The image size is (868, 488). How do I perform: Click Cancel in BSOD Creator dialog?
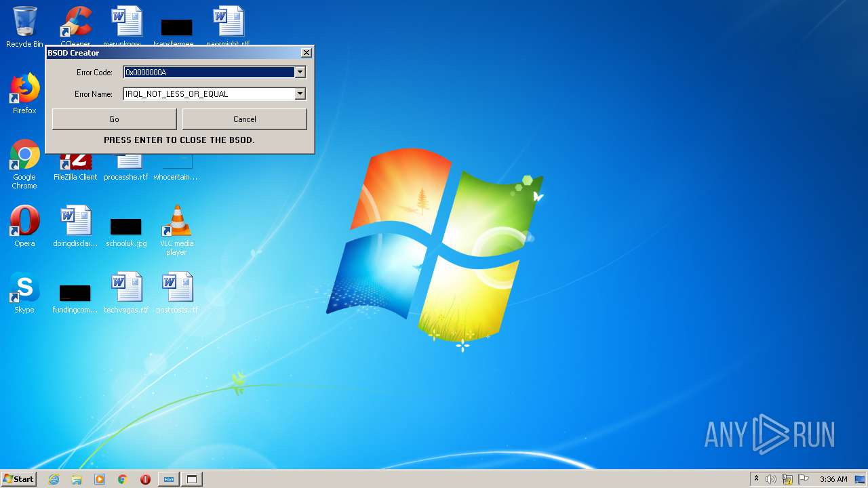(x=244, y=119)
